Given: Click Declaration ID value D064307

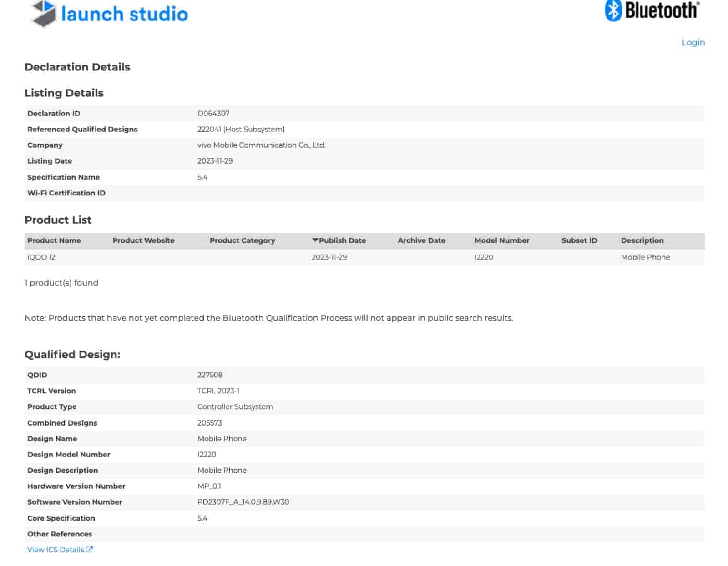Looking at the screenshot, I should coord(213,113).
